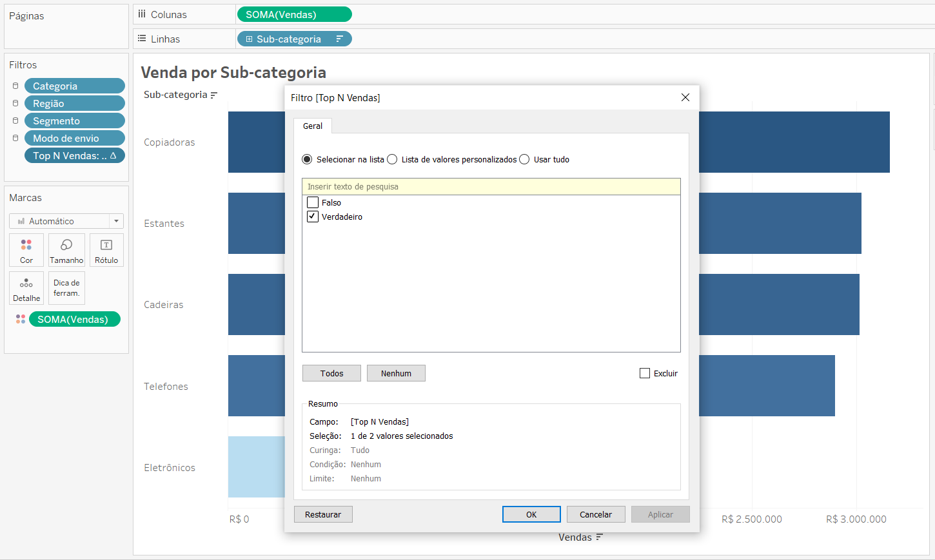Click sort icon next to Sub-categoria header

(x=214, y=95)
